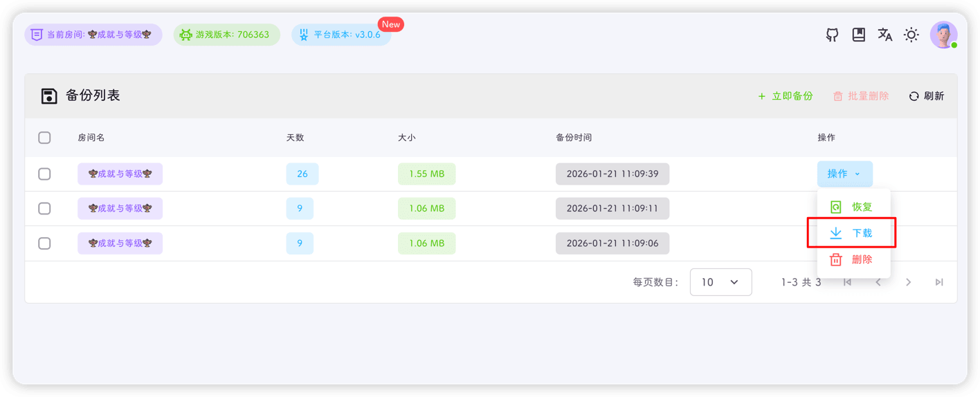This screenshot has height=397, width=980.
Task: Select checkbox for 11:09:06 backup
Action: coord(44,243)
